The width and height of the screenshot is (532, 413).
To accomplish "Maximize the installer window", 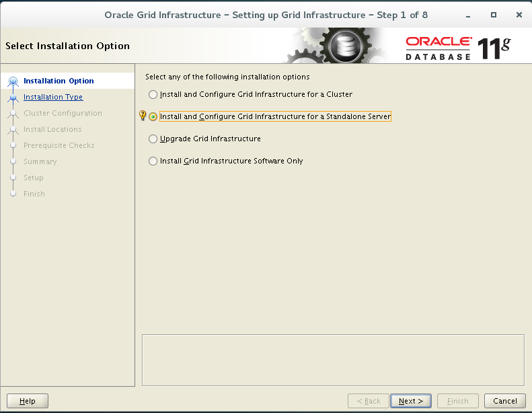I will [494, 15].
